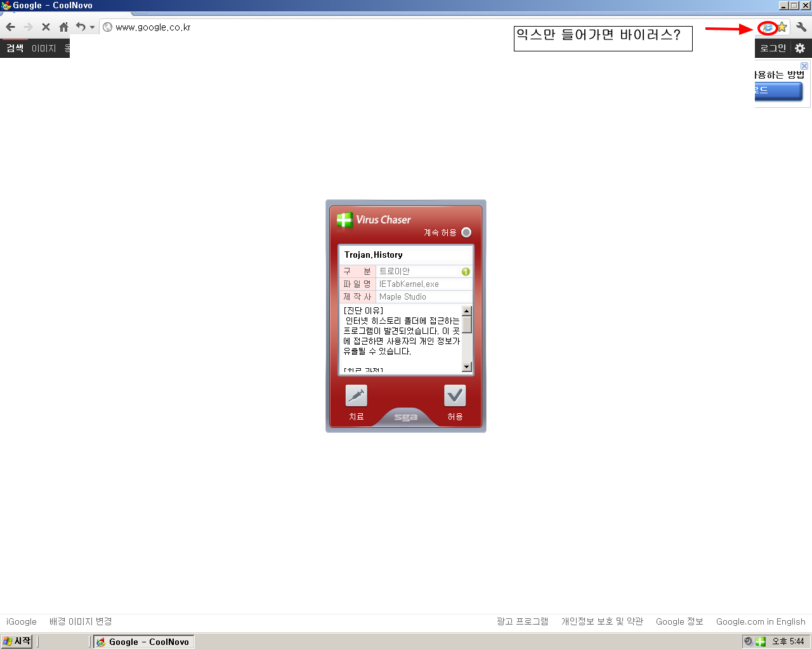Click the diagnosis text scrollbar thumb
This screenshot has height=650, width=812.
click(467, 324)
